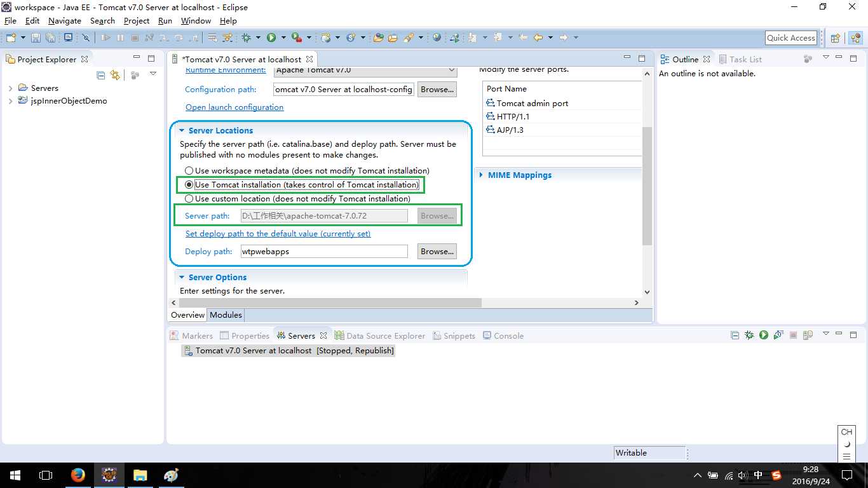Open the File menu
Screen dimensions: 868x488
point(10,21)
